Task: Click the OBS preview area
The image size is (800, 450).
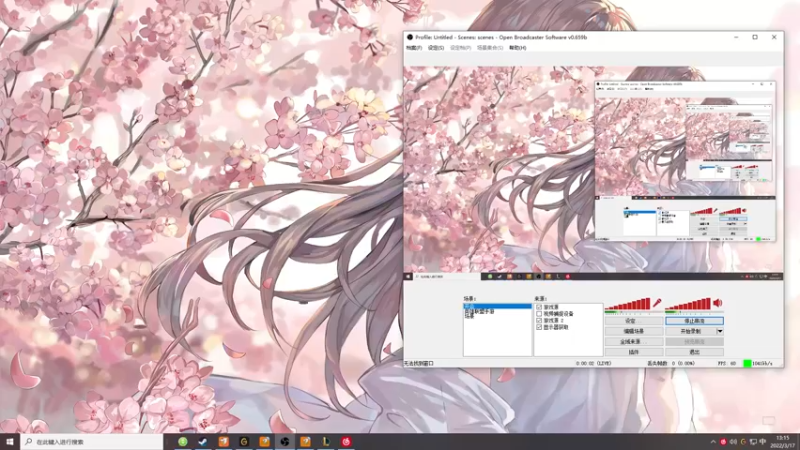Action: 593,173
